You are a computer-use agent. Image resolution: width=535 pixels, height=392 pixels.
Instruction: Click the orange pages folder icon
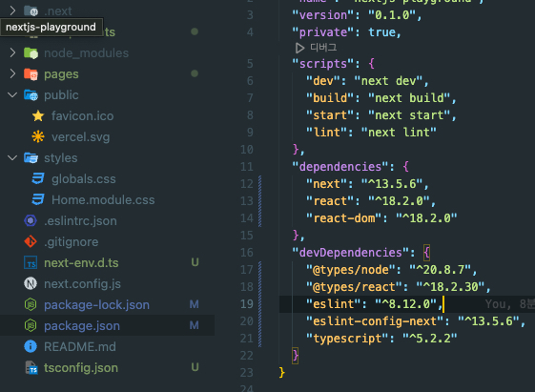pyautogui.click(x=31, y=74)
